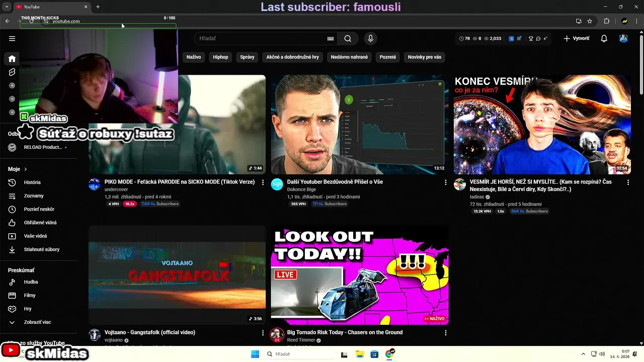Select the Pozreté filter chip
Viewport: 644px width, 362px height.
coord(388,57)
